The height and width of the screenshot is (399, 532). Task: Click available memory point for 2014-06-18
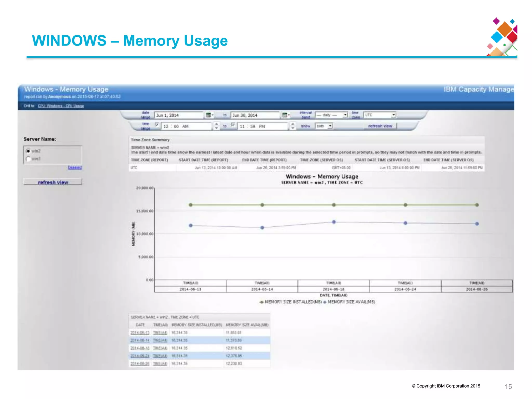pyautogui.click(x=334, y=222)
